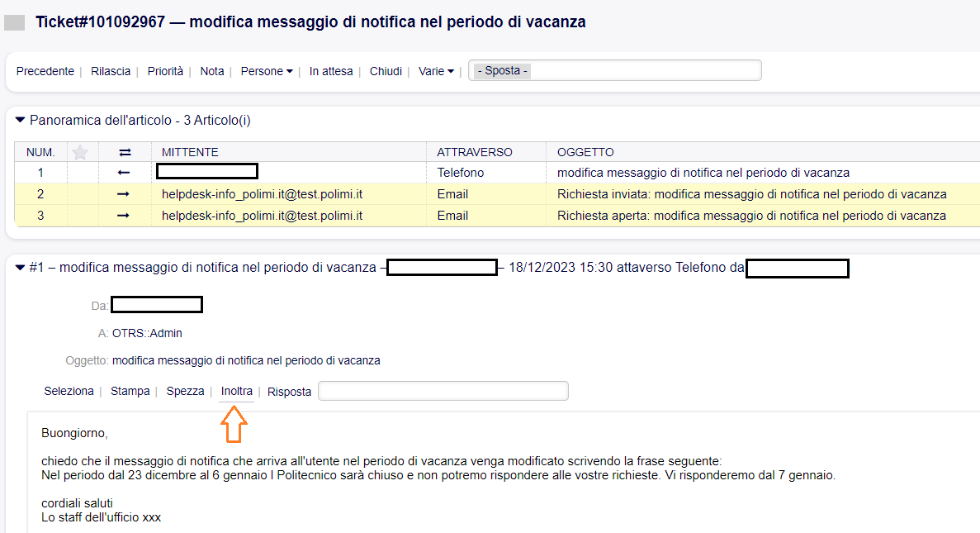Viewport: 980px width, 533px height.
Task: Click Priorità in the ticket menu
Action: point(165,72)
